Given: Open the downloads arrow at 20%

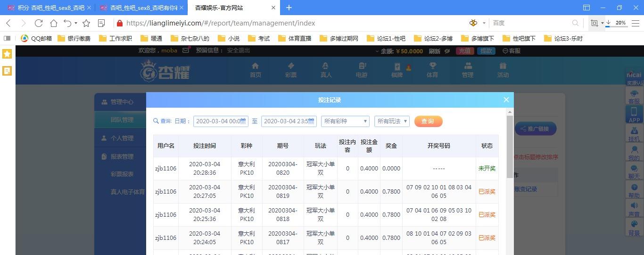Looking at the screenshot, I should pyautogui.click(x=608, y=23).
